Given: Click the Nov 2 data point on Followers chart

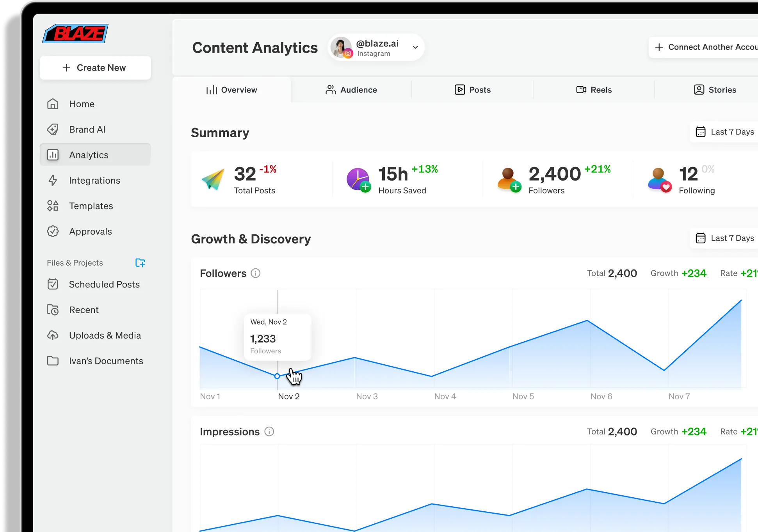Looking at the screenshot, I should click(277, 376).
